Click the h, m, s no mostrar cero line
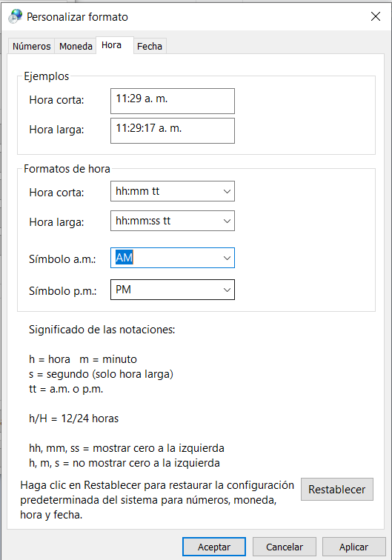 coord(124,463)
